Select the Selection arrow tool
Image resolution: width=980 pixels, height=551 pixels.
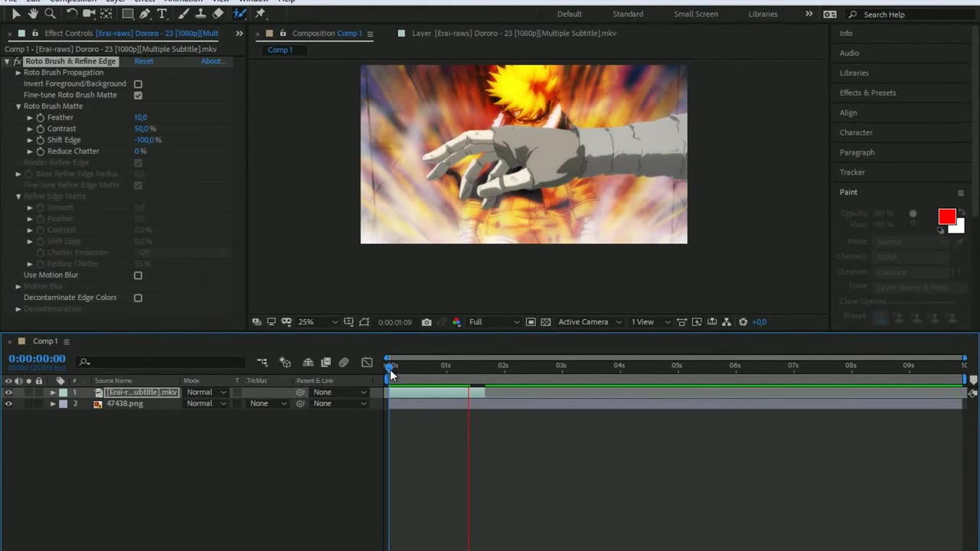[16, 14]
